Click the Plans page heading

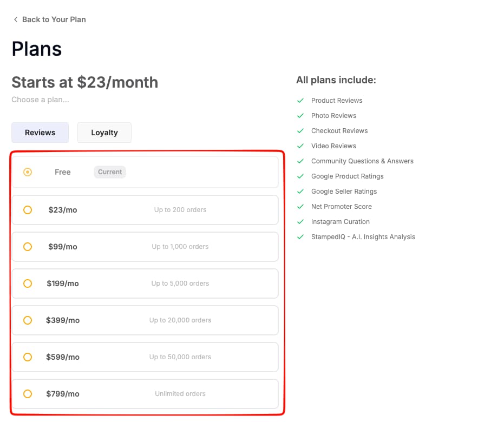[37, 49]
